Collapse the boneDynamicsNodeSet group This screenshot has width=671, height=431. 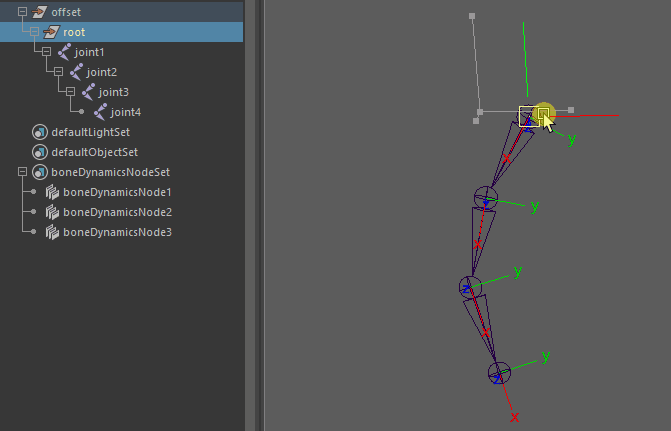(22, 172)
